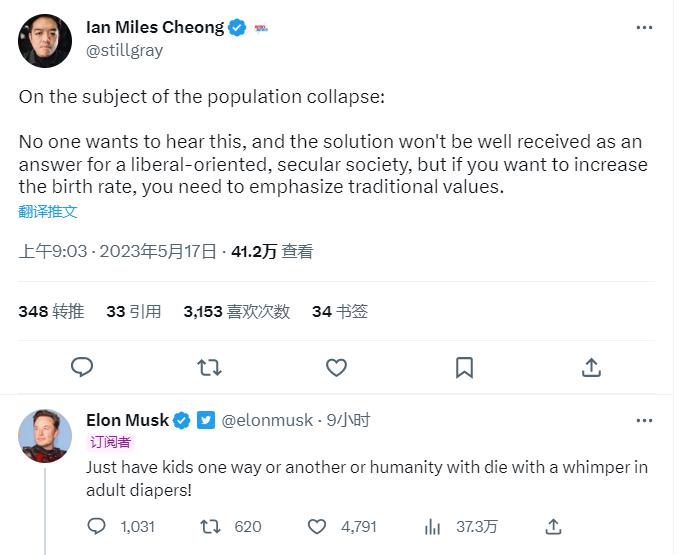View the 3,153 喜欢次数 likes list
682x555 pixels.
click(236, 311)
